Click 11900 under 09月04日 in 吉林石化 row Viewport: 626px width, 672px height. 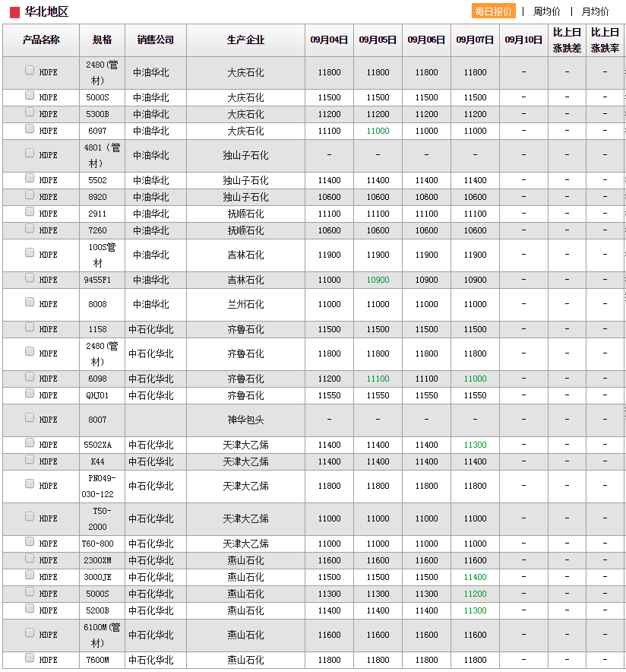click(x=329, y=255)
